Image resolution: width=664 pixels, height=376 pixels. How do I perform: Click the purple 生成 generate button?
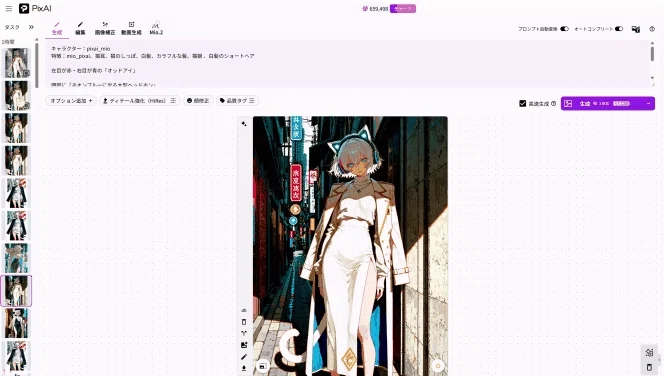(x=601, y=103)
